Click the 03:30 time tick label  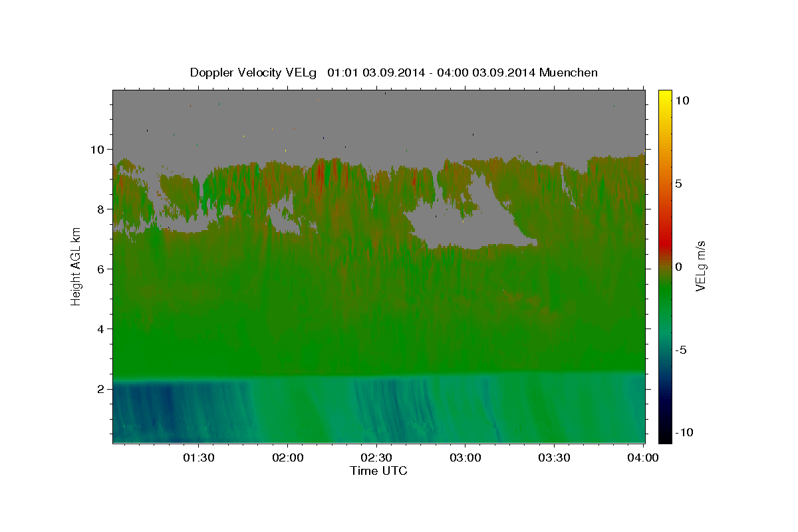[554, 458]
